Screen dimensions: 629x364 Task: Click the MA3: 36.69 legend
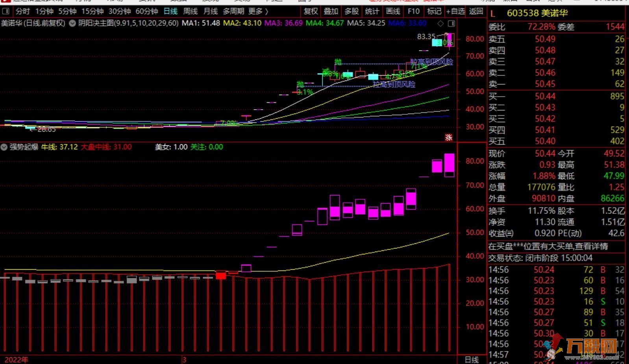[x=283, y=23]
